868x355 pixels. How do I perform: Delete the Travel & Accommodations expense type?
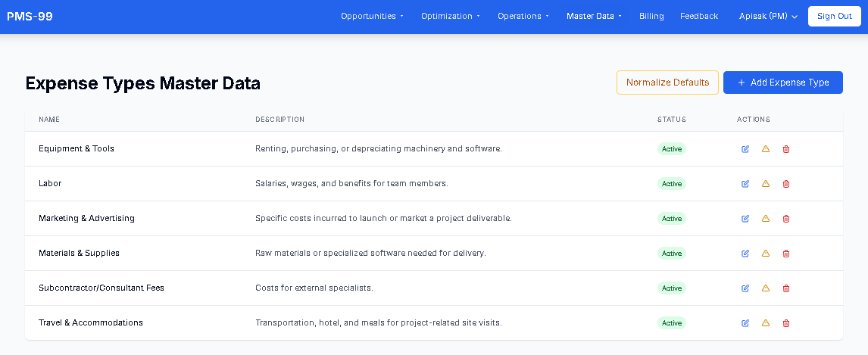785,323
